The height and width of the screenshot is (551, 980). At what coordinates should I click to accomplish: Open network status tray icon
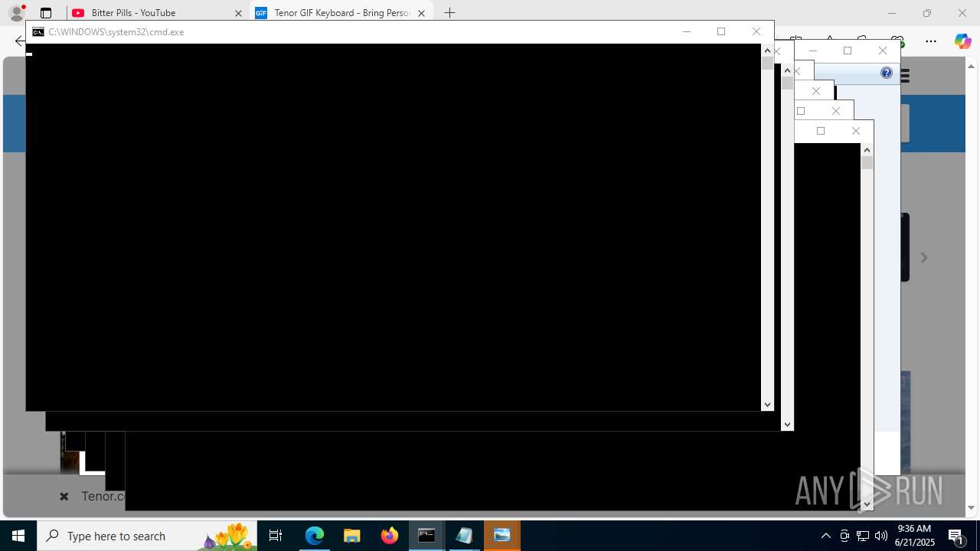click(x=863, y=536)
